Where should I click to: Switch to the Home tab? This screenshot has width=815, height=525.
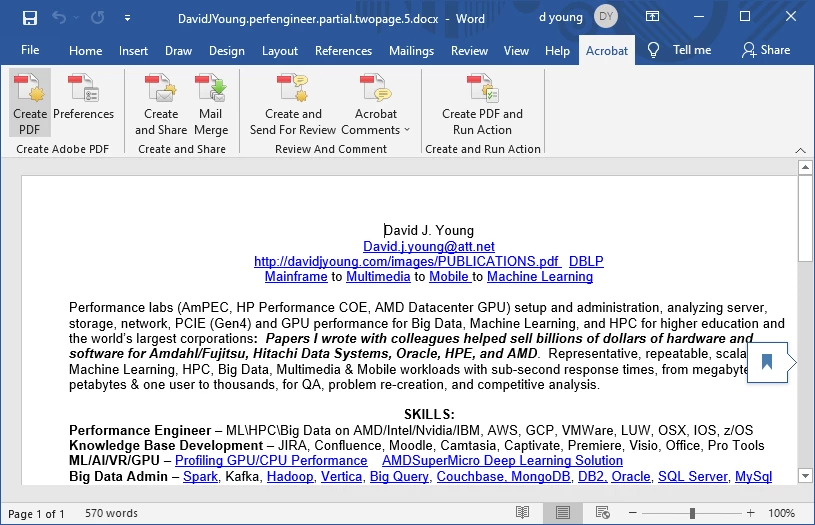pyautogui.click(x=86, y=50)
